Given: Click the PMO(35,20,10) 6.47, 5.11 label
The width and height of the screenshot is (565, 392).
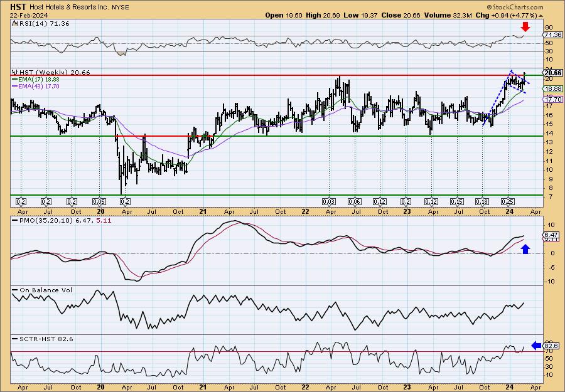Looking at the screenshot, I should pos(65,221).
